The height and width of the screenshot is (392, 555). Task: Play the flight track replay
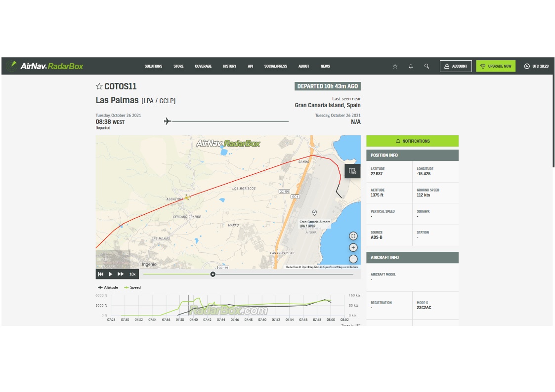click(x=111, y=274)
